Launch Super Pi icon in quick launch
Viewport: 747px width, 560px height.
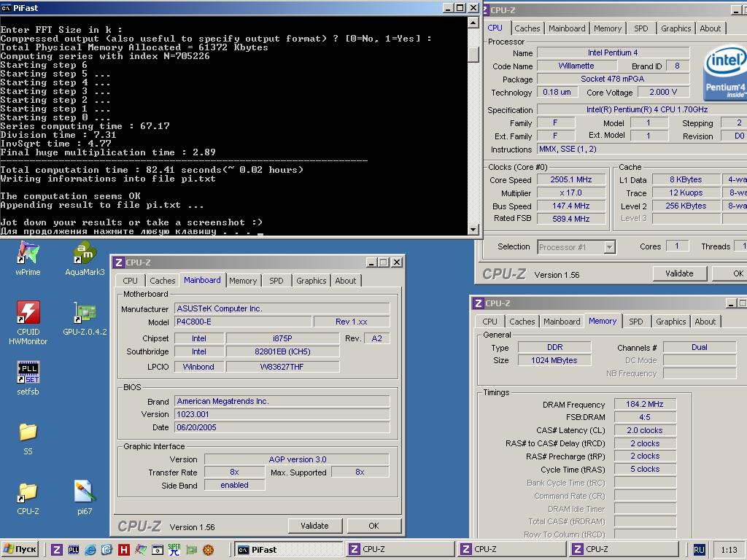tap(174, 550)
